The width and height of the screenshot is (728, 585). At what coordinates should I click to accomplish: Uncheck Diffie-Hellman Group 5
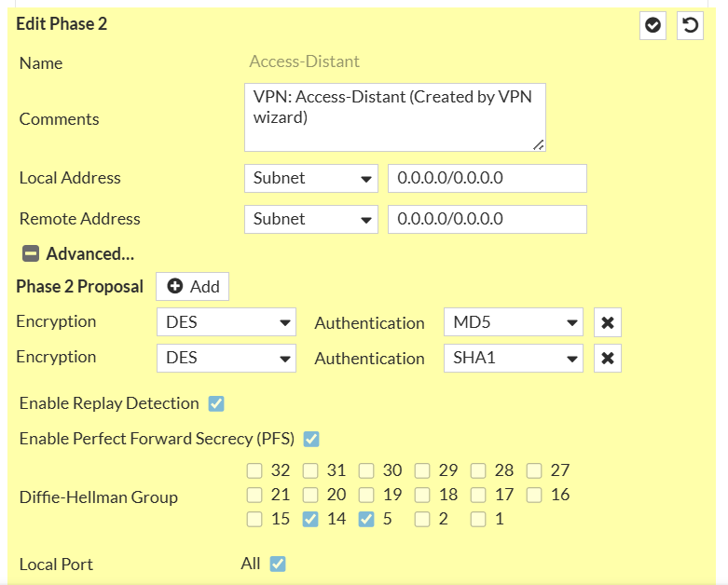point(366,519)
